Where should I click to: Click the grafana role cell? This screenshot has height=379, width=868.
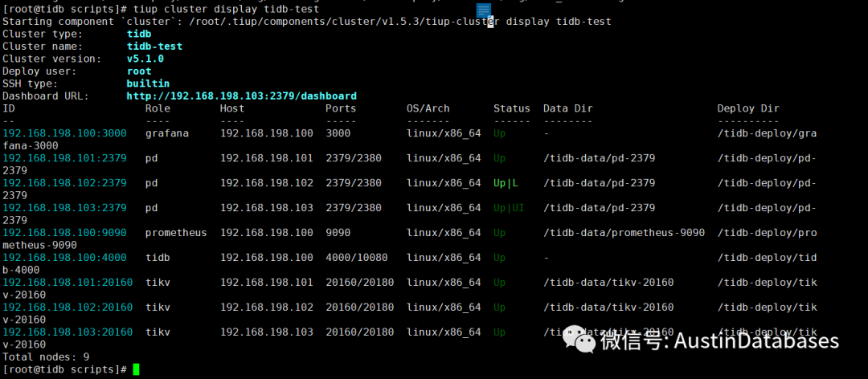pos(166,133)
